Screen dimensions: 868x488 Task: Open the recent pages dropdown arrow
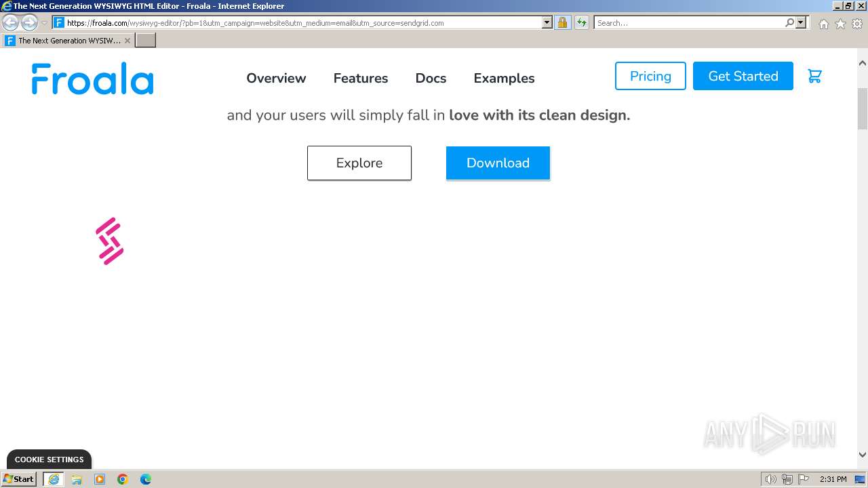[x=44, y=23]
